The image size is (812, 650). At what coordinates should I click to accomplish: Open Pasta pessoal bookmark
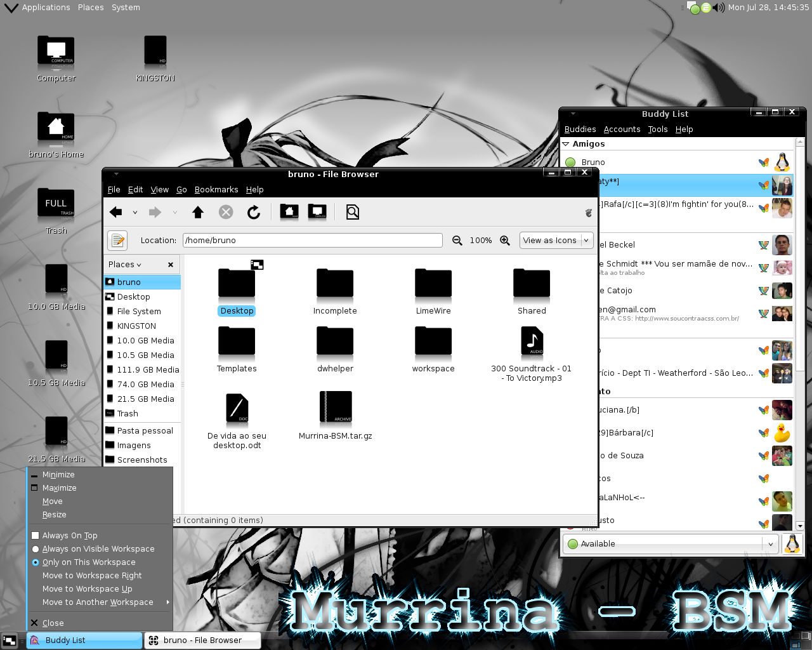(142, 431)
